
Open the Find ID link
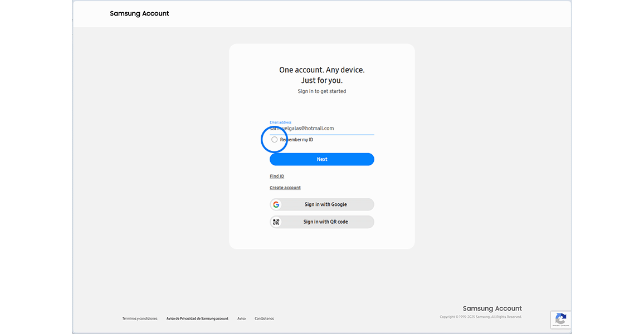277,176
